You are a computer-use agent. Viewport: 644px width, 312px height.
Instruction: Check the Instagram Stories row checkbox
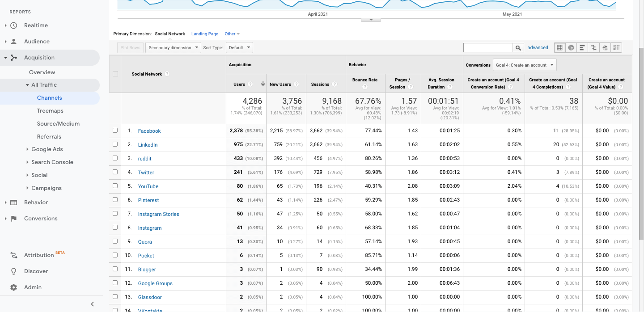coord(115,214)
